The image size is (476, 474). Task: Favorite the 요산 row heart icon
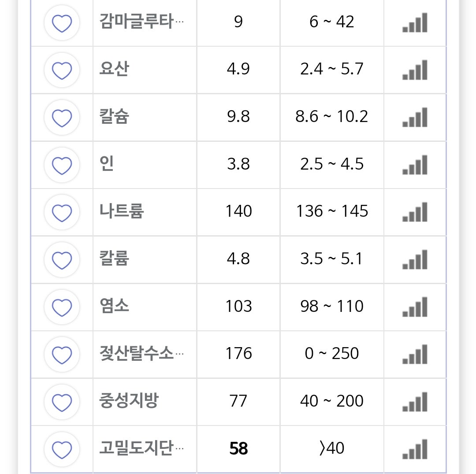point(62,70)
